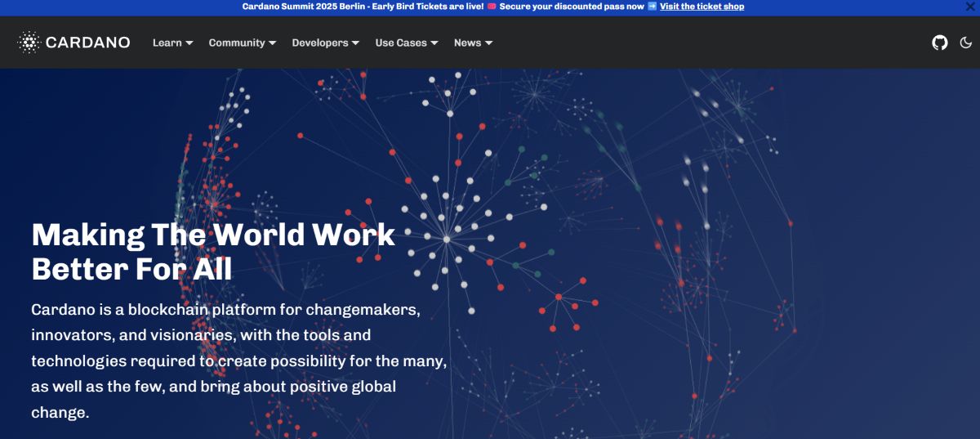
Task: Close the announcement banner
Action: [970, 7]
